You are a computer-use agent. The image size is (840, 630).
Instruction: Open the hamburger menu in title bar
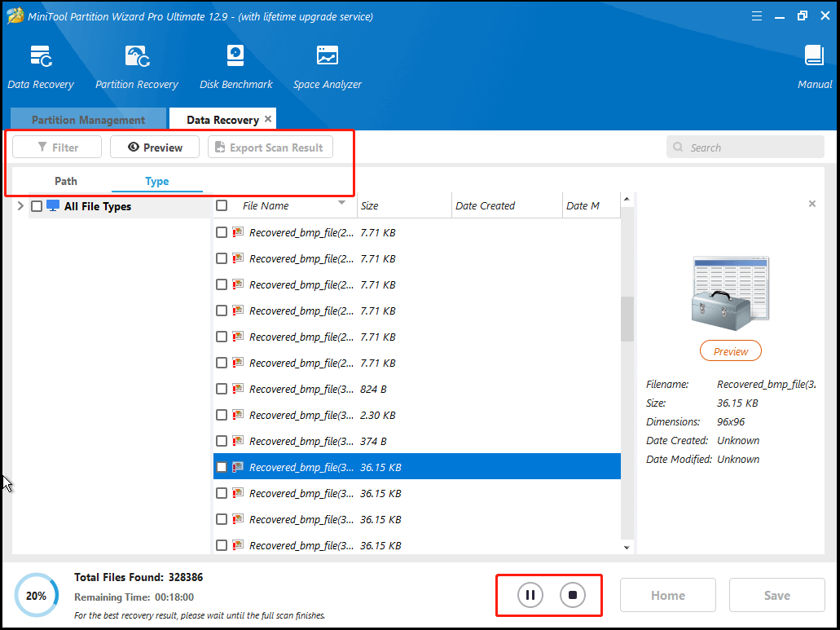756,16
